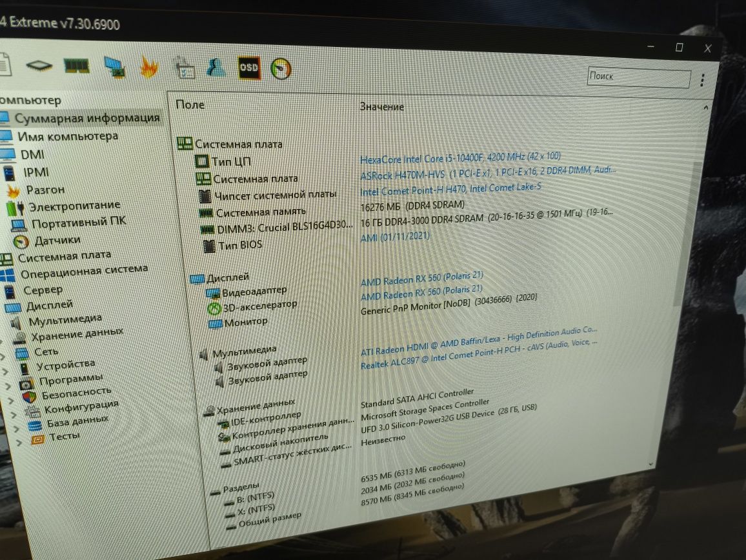Open the OSD panel toolbar icon
The height and width of the screenshot is (560, 746).
click(x=249, y=68)
